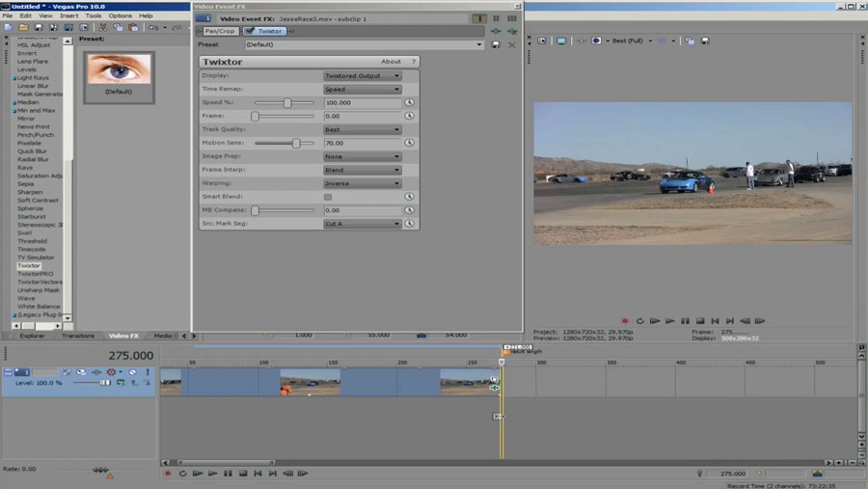Toggle the Twixtor plug-in enable checkbox
This screenshot has height=489, width=868.
pyautogui.click(x=249, y=31)
